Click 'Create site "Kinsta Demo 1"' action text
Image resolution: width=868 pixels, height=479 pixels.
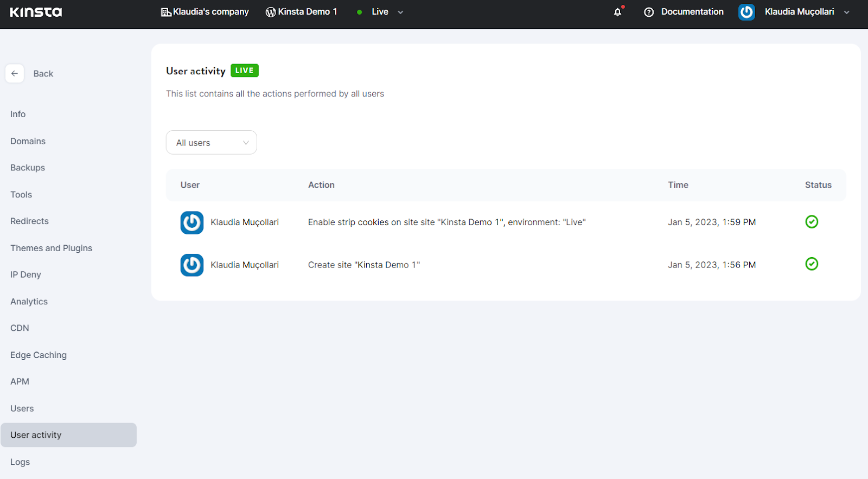point(364,265)
